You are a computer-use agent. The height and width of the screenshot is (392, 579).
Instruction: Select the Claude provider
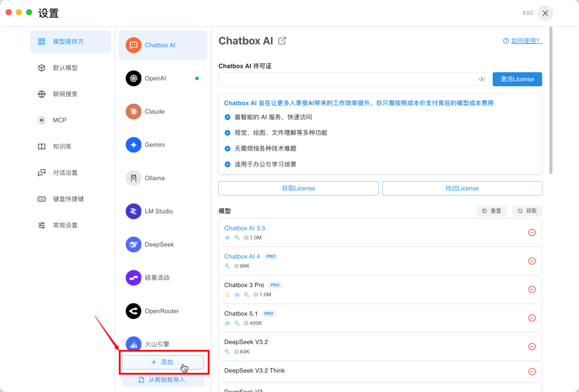click(163, 111)
